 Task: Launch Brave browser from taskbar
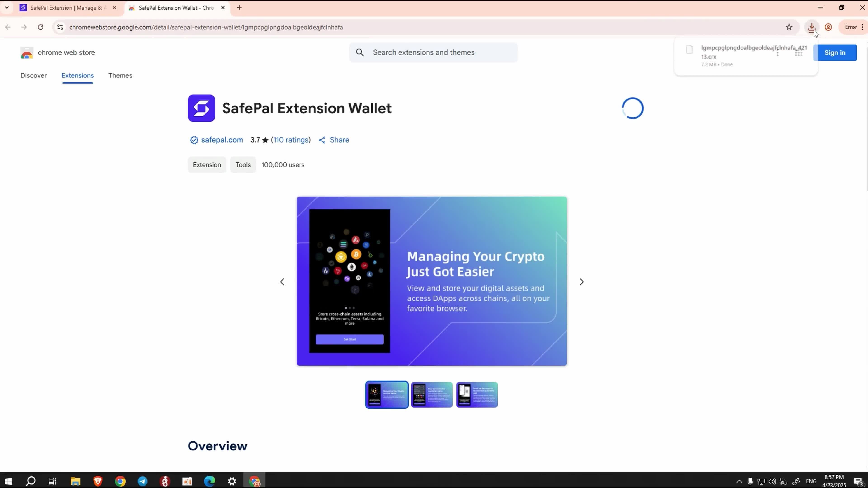point(98,481)
